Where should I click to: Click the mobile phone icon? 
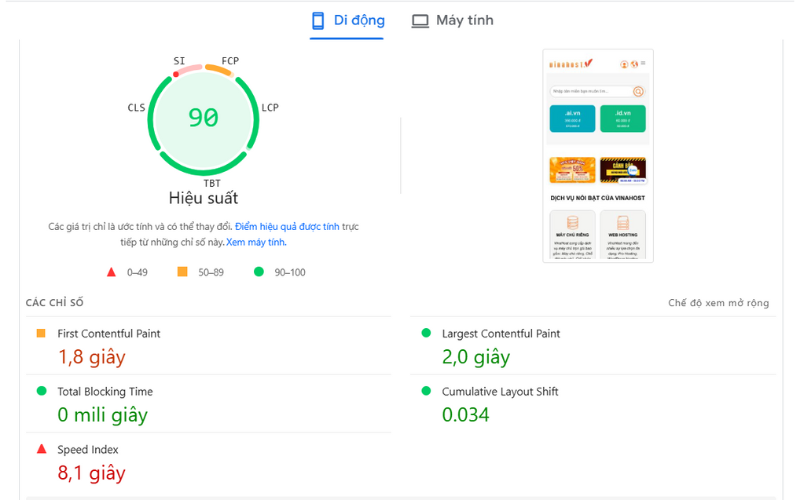pos(318,20)
